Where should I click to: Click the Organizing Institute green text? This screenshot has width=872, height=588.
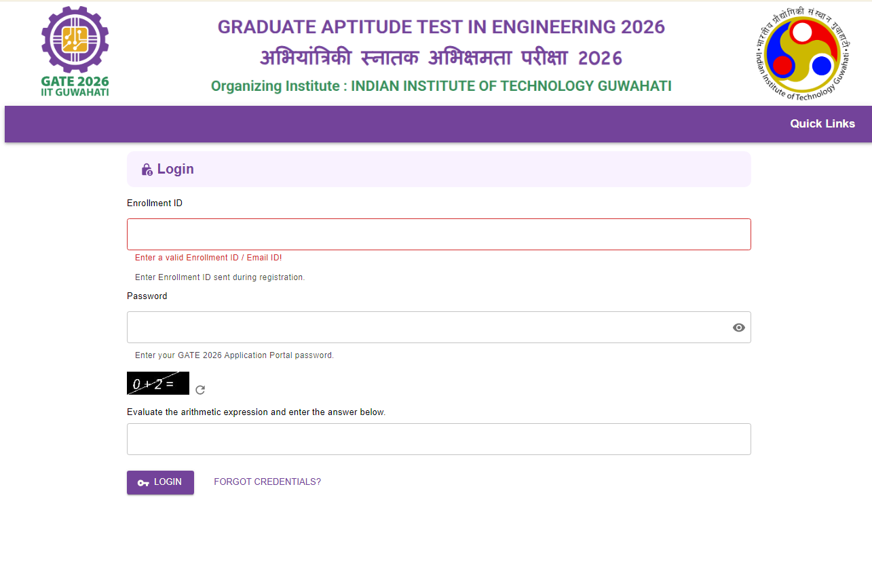441,86
